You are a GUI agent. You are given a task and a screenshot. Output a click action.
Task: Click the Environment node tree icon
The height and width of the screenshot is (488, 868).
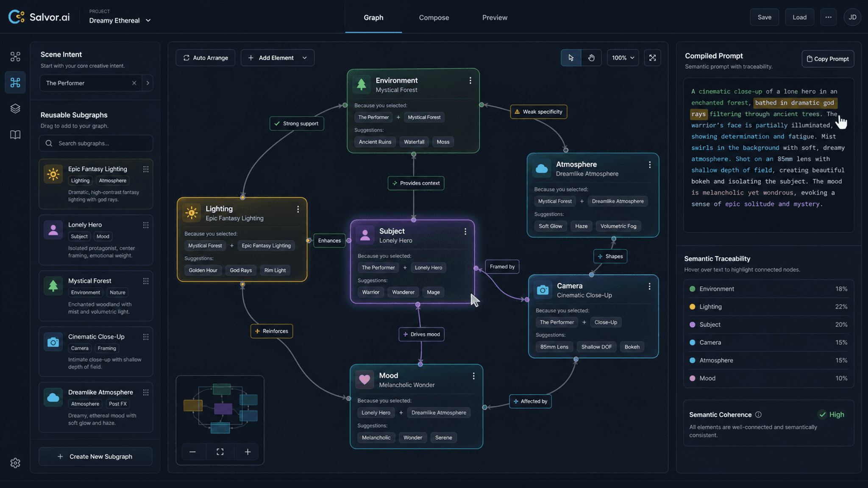coord(362,84)
